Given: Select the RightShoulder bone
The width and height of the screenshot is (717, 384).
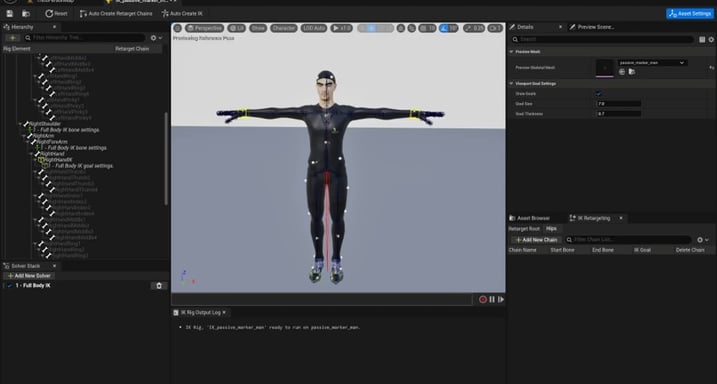Looking at the screenshot, I should [x=44, y=124].
